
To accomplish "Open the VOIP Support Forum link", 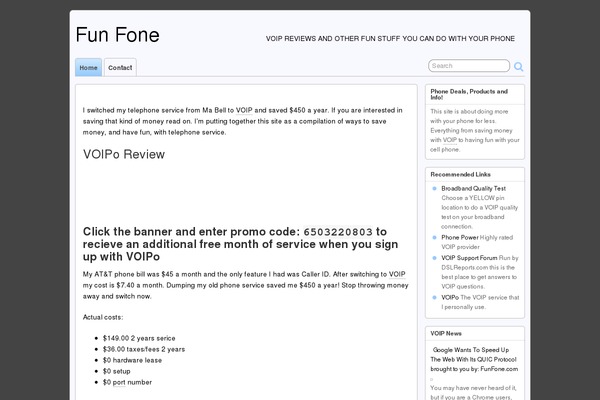I will pyautogui.click(x=469, y=258).
